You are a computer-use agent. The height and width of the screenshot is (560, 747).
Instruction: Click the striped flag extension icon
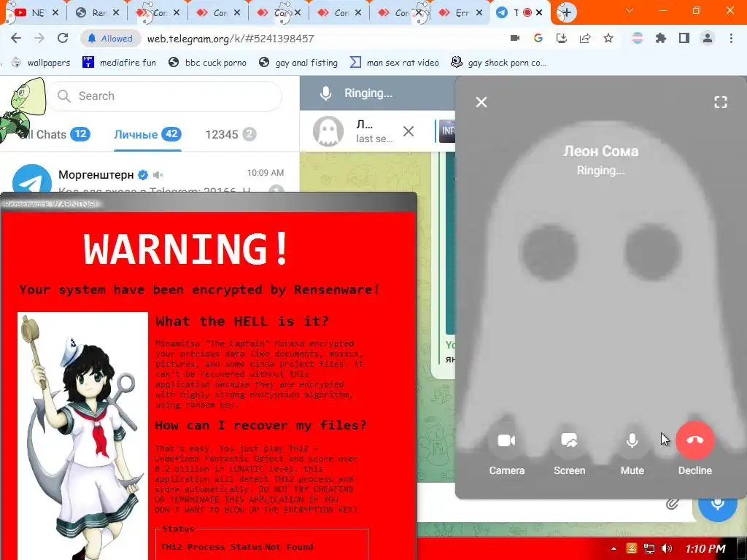pos(638,38)
